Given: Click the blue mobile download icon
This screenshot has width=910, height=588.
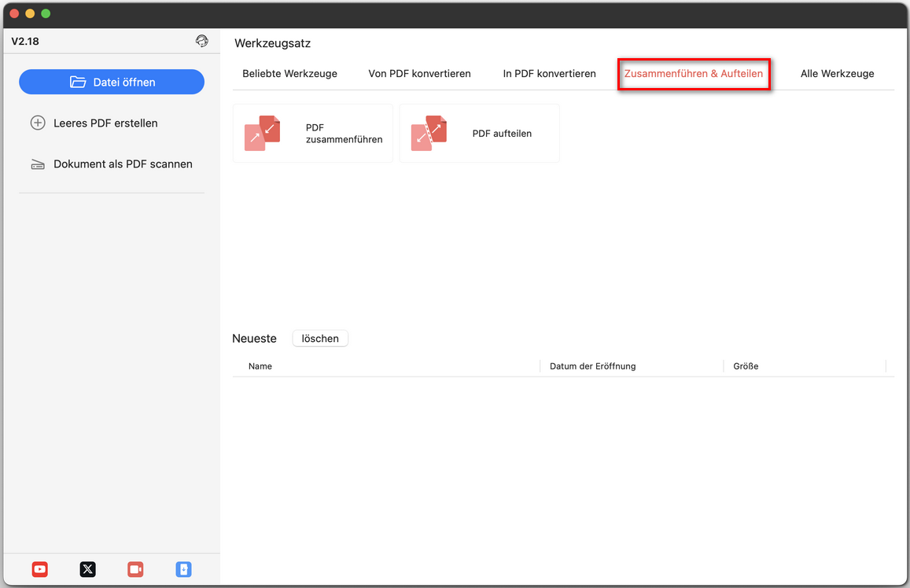Looking at the screenshot, I should pos(183,569).
